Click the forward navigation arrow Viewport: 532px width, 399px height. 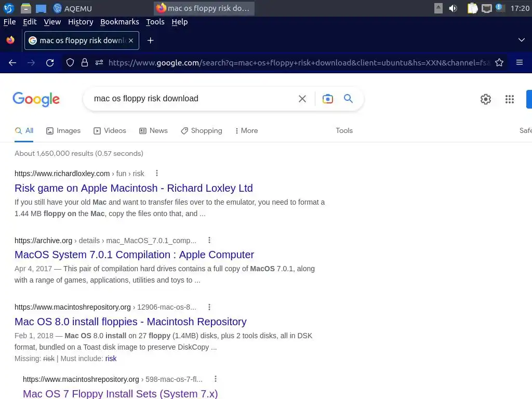(31, 63)
